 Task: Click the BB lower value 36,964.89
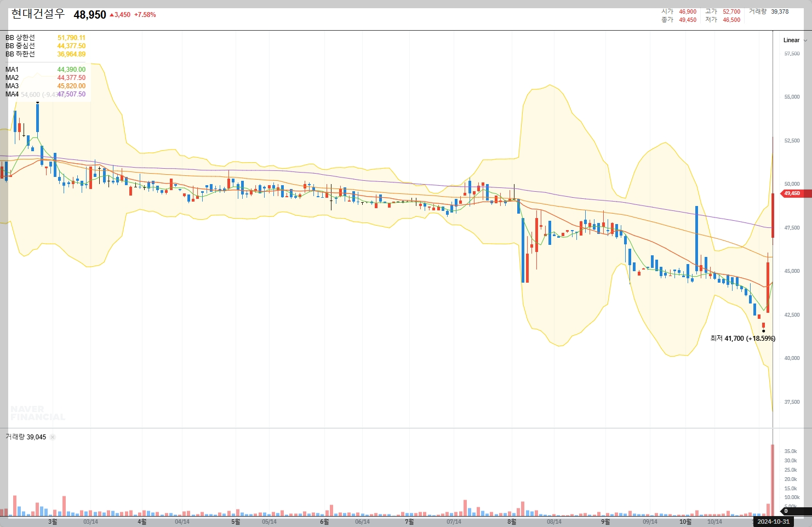(71, 54)
